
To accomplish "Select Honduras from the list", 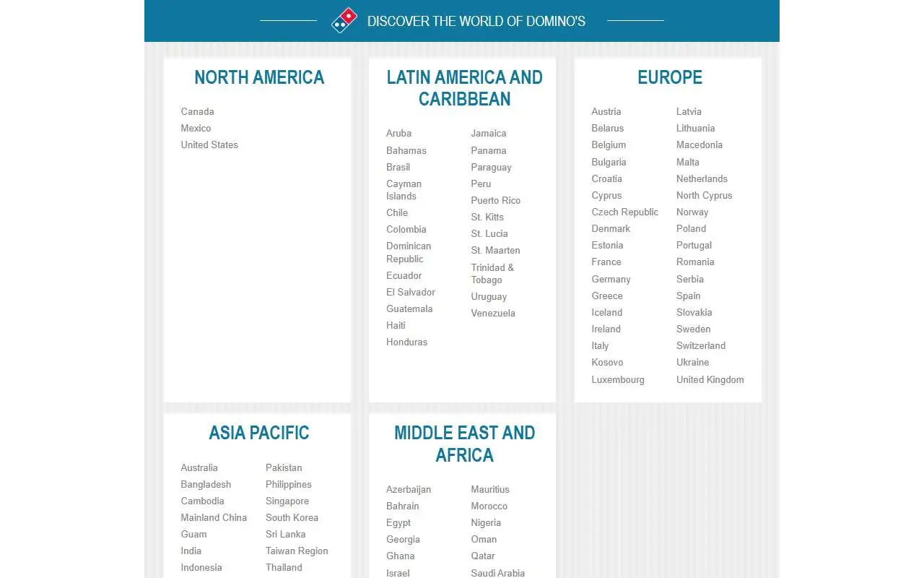I will [x=406, y=342].
